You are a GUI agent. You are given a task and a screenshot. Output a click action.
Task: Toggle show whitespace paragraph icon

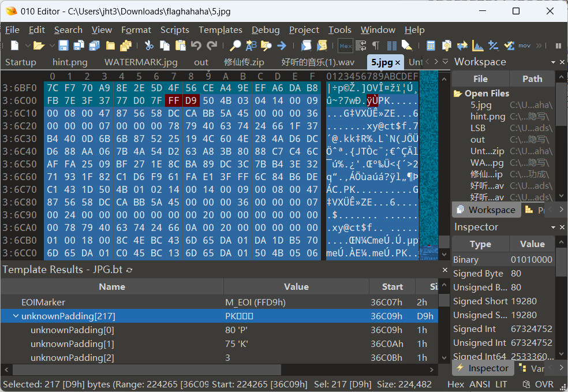(376, 44)
